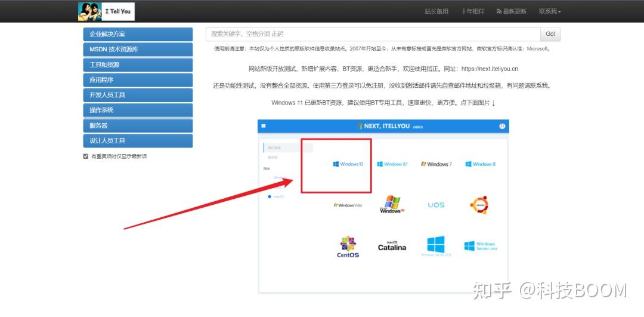This screenshot has height=317, width=644.
Task: Click the Go! search button
Action: pyautogui.click(x=550, y=34)
